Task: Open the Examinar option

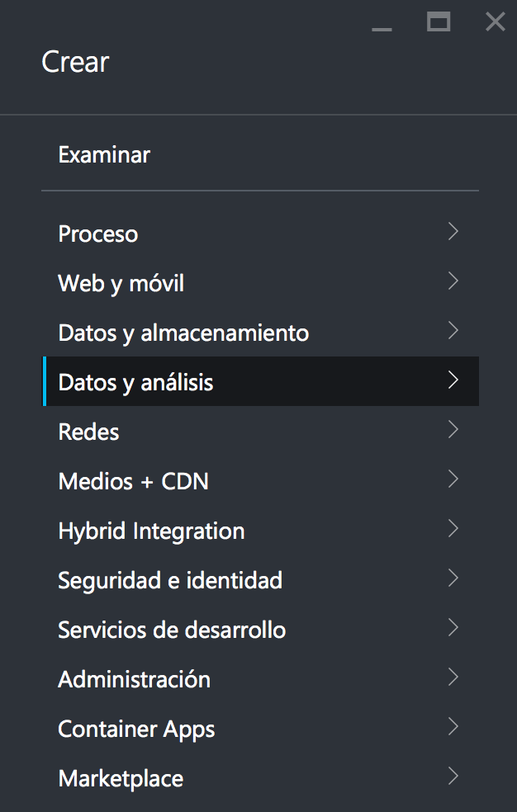Action: tap(104, 154)
